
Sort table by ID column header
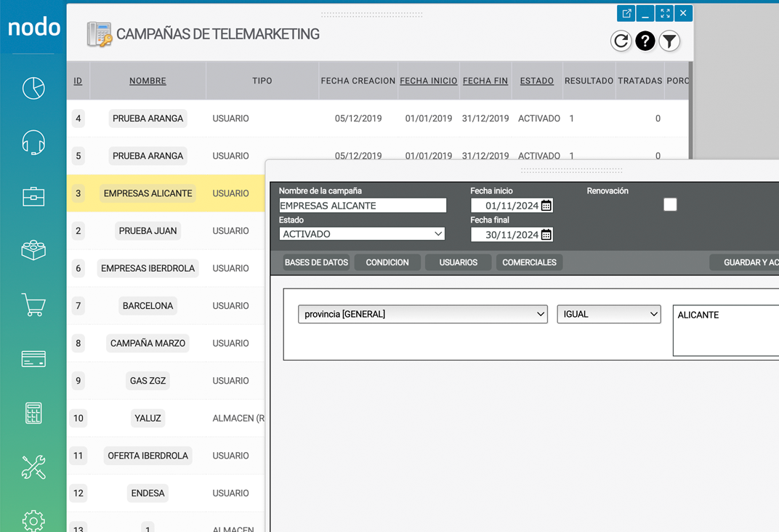coord(78,81)
